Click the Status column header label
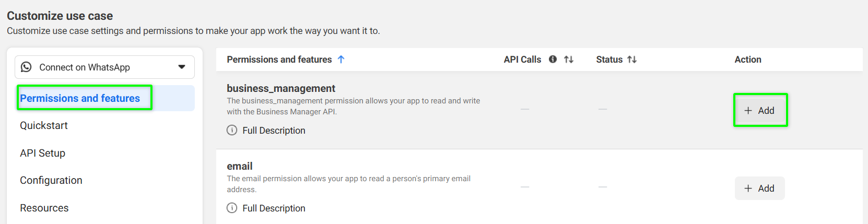This screenshot has width=868, height=224. pos(609,60)
